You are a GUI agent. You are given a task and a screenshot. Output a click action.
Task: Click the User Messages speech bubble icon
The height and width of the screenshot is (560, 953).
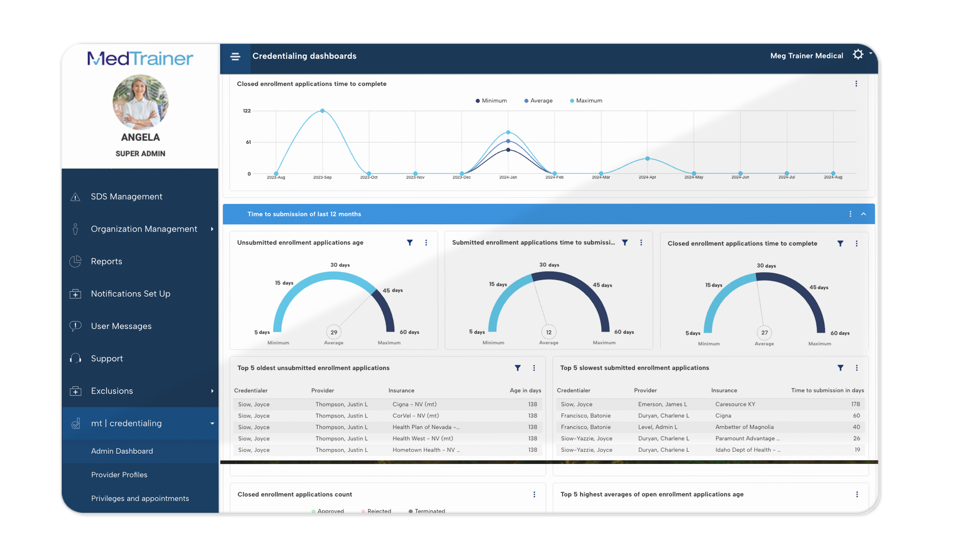pos(75,326)
